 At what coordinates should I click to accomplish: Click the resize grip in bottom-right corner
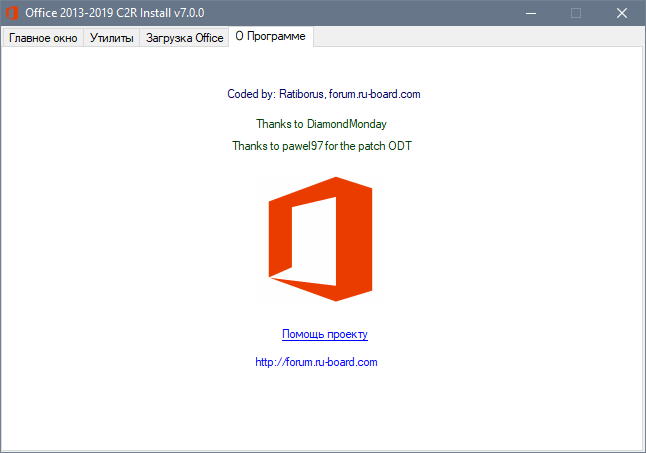(637, 445)
